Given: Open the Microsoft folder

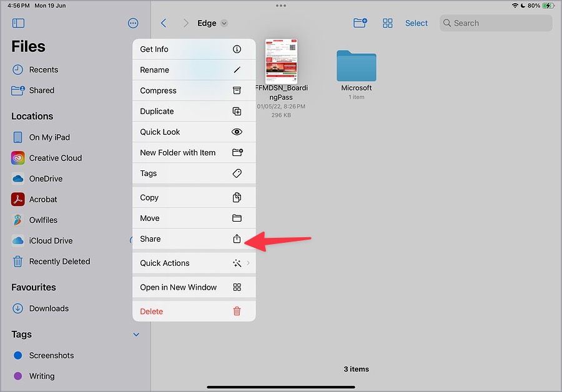Looking at the screenshot, I should [357, 66].
